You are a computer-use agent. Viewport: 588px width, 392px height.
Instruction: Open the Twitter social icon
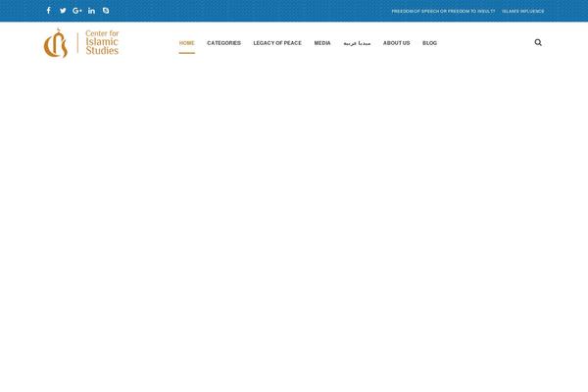click(63, 11)
